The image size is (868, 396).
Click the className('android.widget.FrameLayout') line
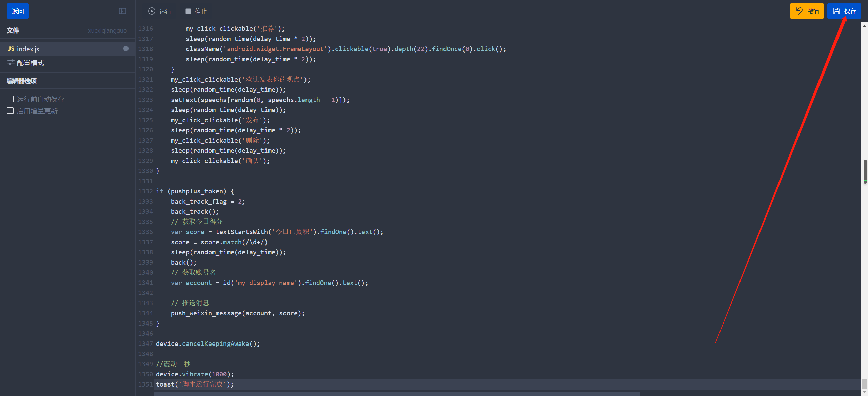tap(346, 49)
